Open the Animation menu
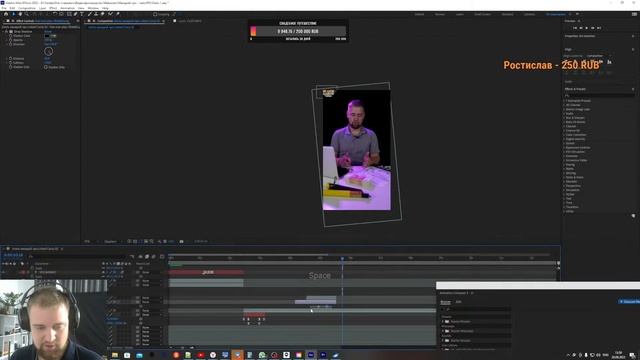Viewport: 640px width, 360px height. 67,8
